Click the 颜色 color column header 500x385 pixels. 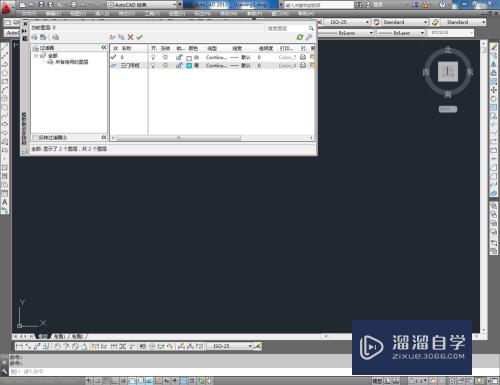pyautogui.click(x=193, y=48)
